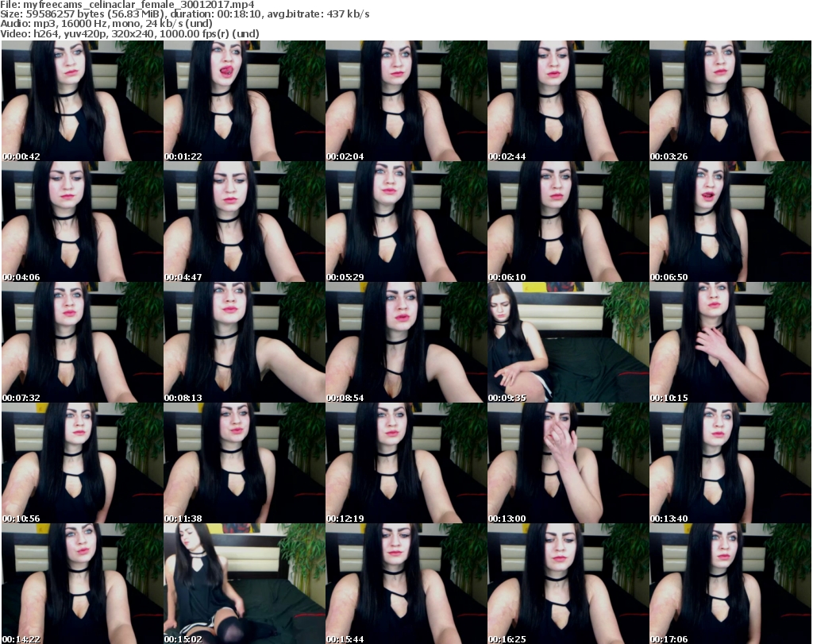Select the frame timestamped 00:14:22
The width and height of the screenshot is (813, 644).
(83, 584)
